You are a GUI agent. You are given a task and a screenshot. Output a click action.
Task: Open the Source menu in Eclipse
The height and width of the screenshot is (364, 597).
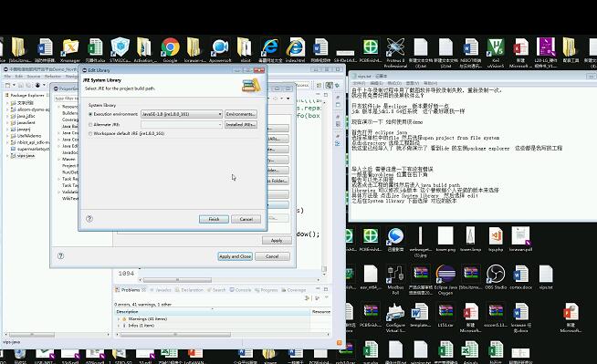point(34,77)
